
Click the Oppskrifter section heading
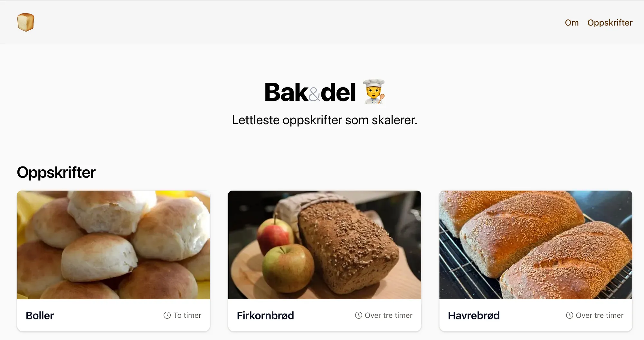pyautogui.click(x=56, y=172)
